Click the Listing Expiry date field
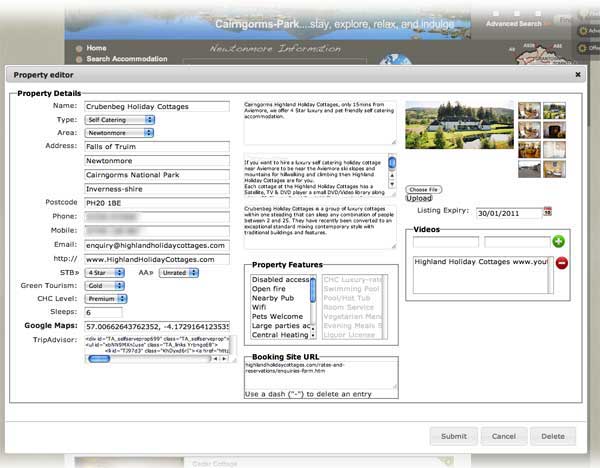The image size is (600, 468). [509, 213]
